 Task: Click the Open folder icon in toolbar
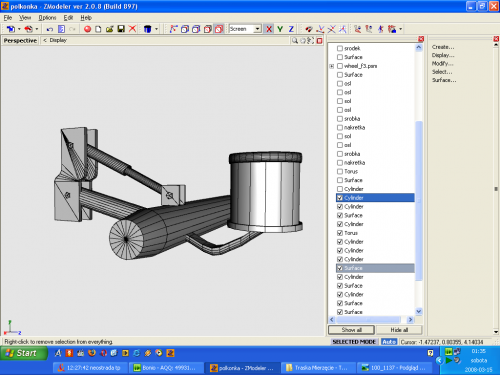[x=109, y=29]
